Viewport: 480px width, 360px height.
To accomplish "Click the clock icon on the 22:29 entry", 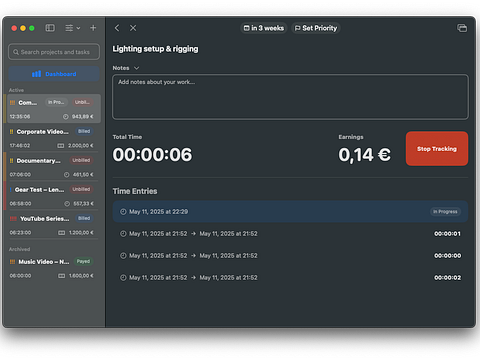I will pos(123,212).
